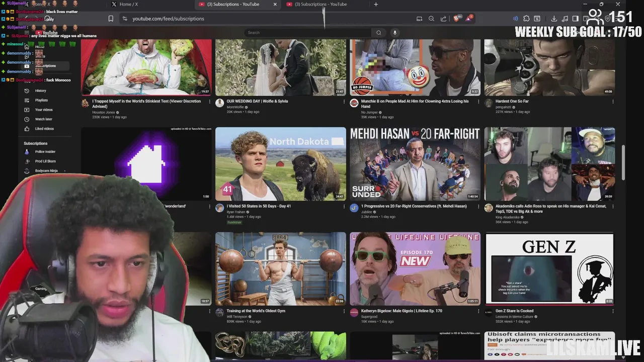Open 'Gen Z Stare Is Cooked' title
The width and height of the screenshot is (644, 362).
514,311
